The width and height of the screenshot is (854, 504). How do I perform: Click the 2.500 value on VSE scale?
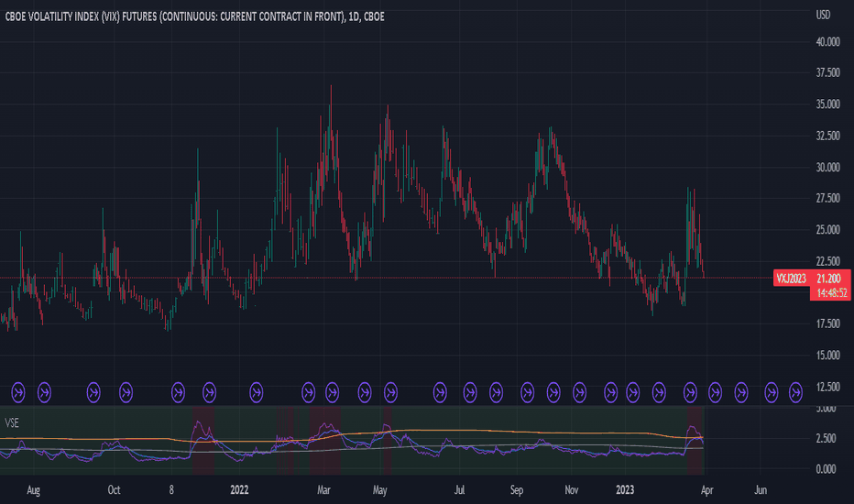(827, 439)
